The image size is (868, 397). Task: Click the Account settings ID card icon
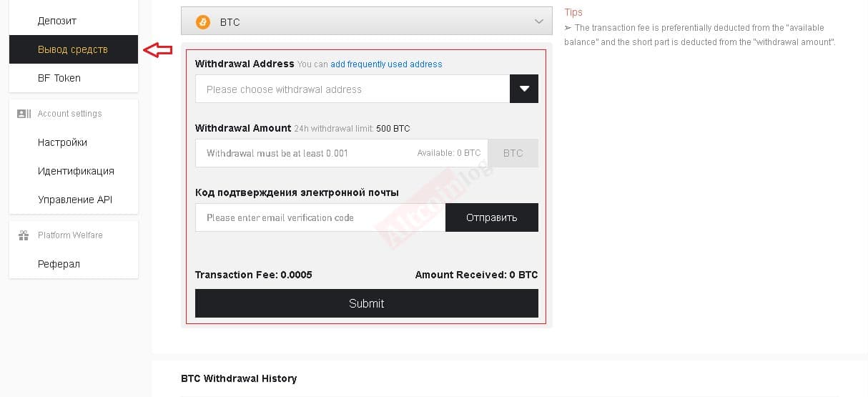pyautogui.click(x=24, y=114)
